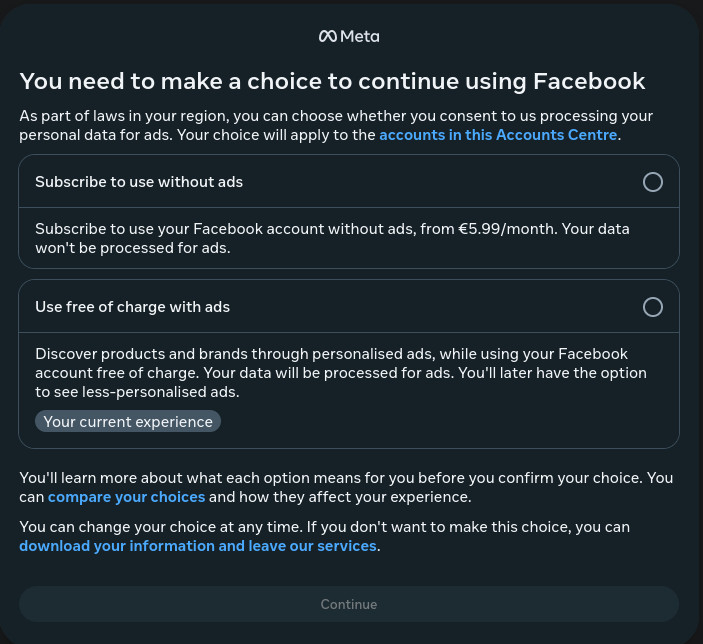Click the 'Subscribe to use without ads' title
The height and width of the screenshot is (644, 703).
click(x=139, y=182)
